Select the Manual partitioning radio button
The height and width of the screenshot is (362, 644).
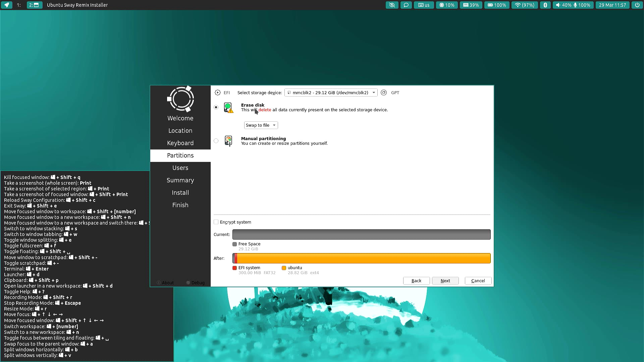(216, 141)
